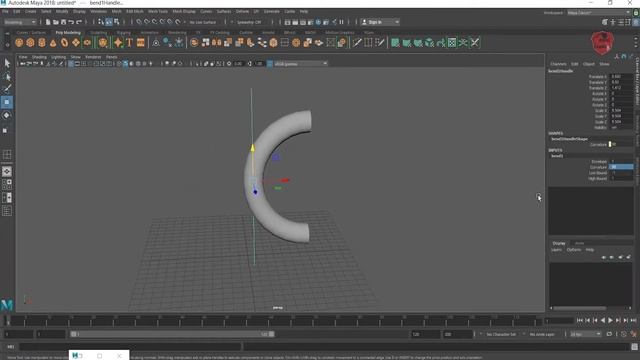
Task: Create a polygon sphere from the shelf
Action: click(19, 42)
